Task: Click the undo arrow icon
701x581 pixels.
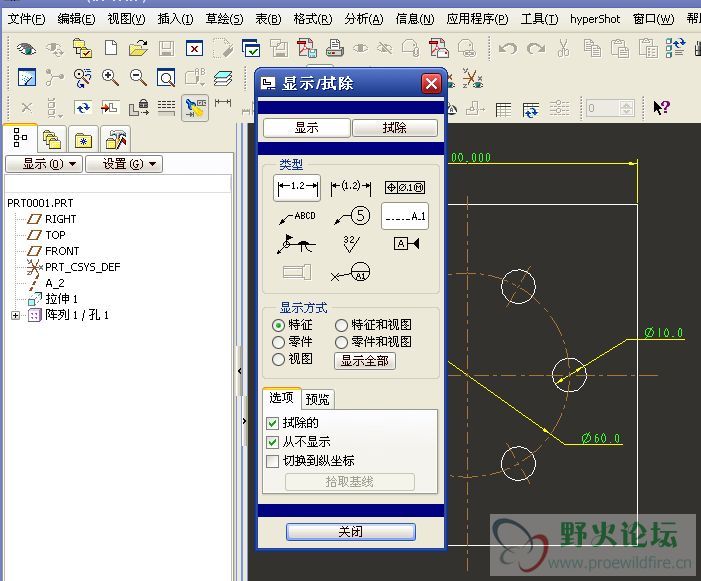Action: [x=508, y=48]
